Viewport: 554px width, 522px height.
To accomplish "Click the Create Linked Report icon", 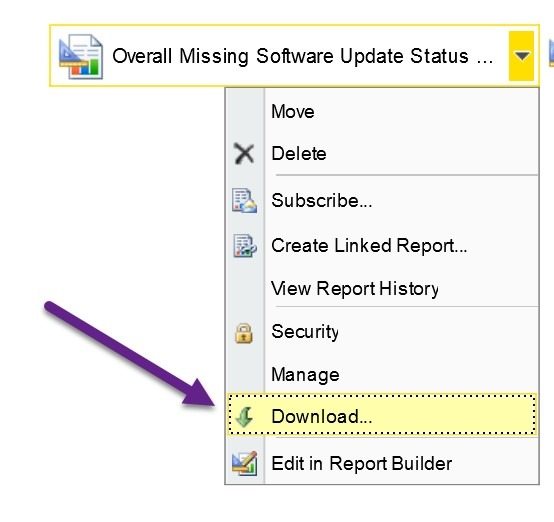I will [244, 245].
